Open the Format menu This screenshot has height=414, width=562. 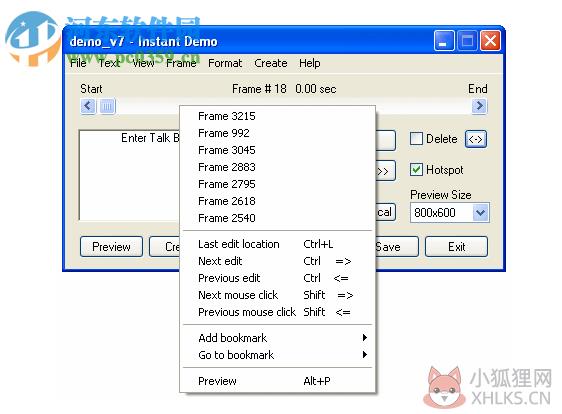[x=225, y=63]
